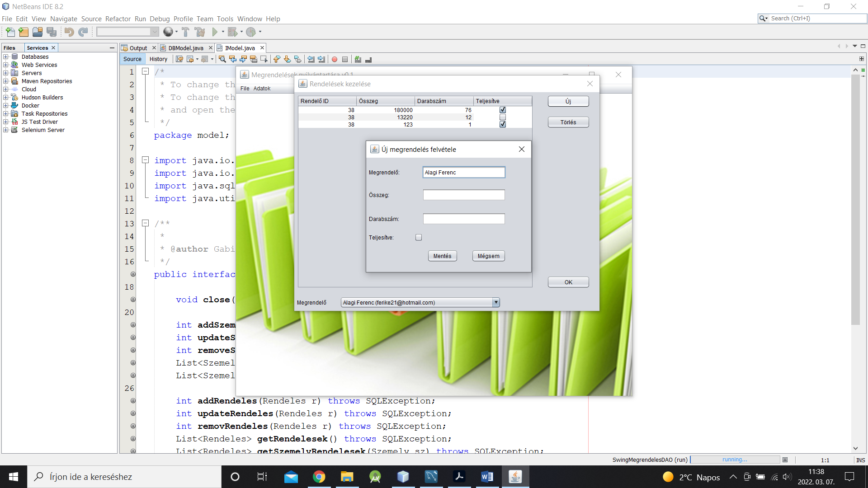Click the Clean and Build icon

click(200, 32)
